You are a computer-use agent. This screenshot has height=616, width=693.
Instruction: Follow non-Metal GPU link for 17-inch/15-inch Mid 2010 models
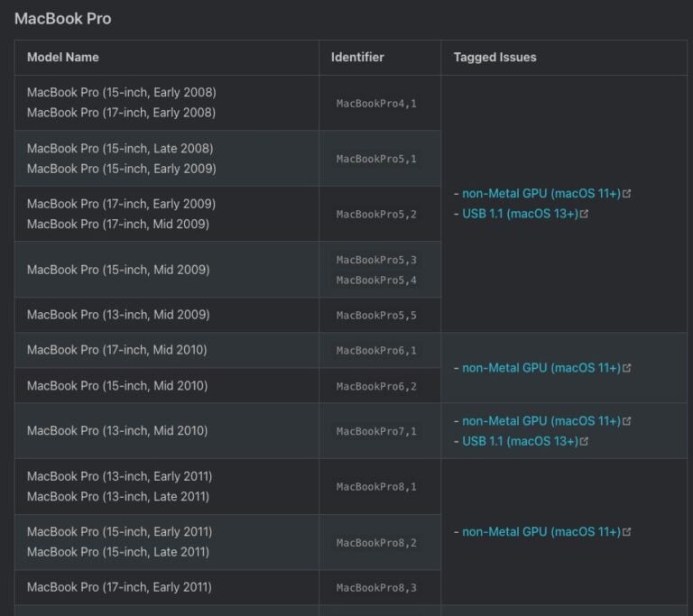click(x=541, y=368)
